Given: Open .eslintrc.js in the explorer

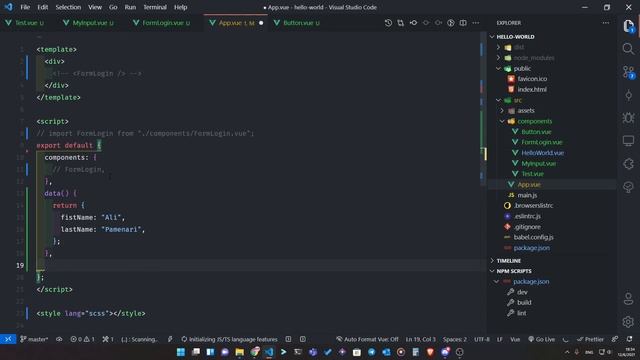Looking at the screenshot, I should (x=527, y=216).
